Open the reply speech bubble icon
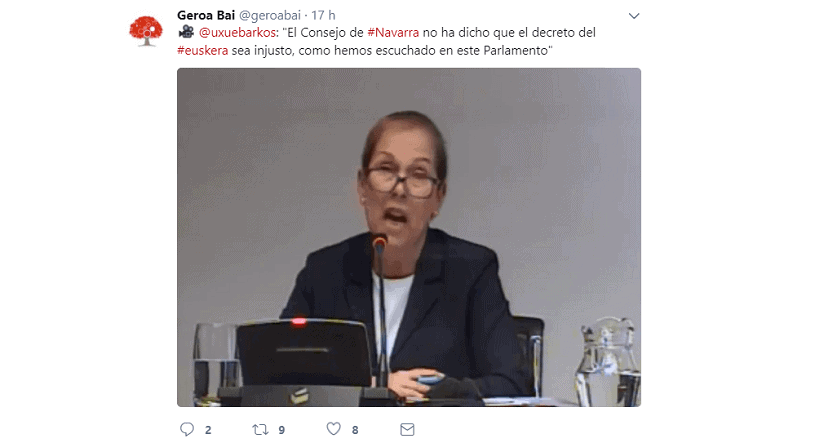The image size is (815, 443). (x=187, y=429)
